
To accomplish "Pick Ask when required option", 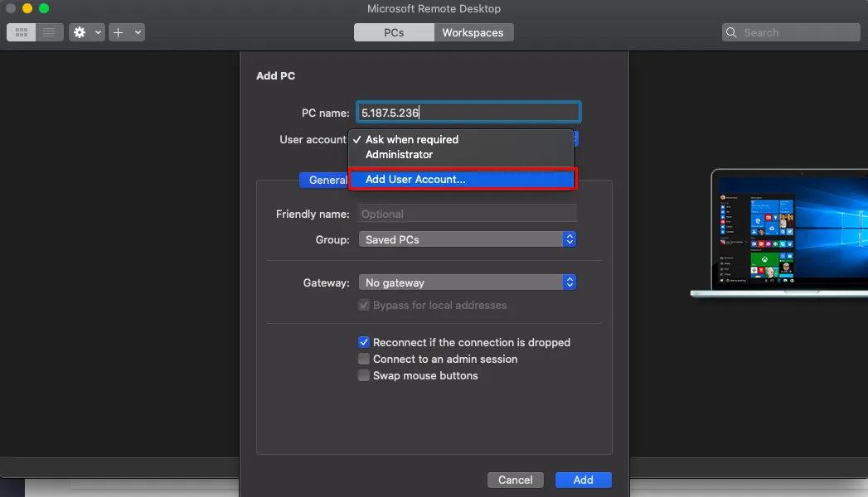I will pos(411,140).
